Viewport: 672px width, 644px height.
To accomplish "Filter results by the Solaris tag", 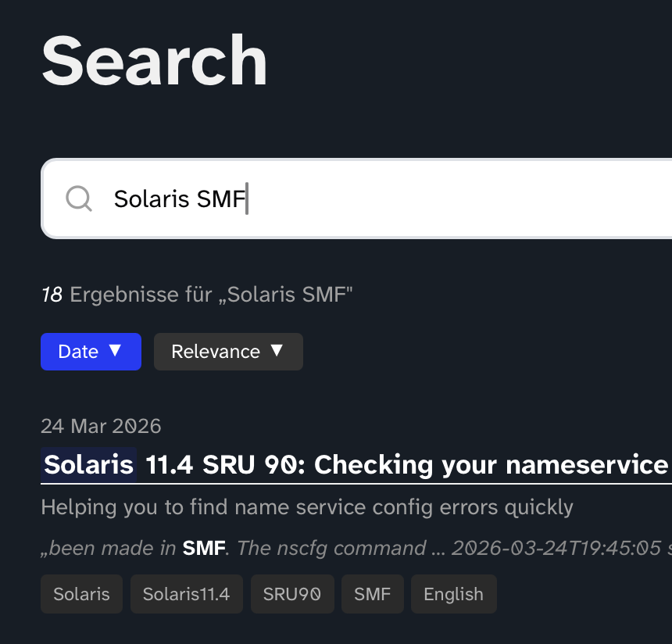I will click(81, 594).
